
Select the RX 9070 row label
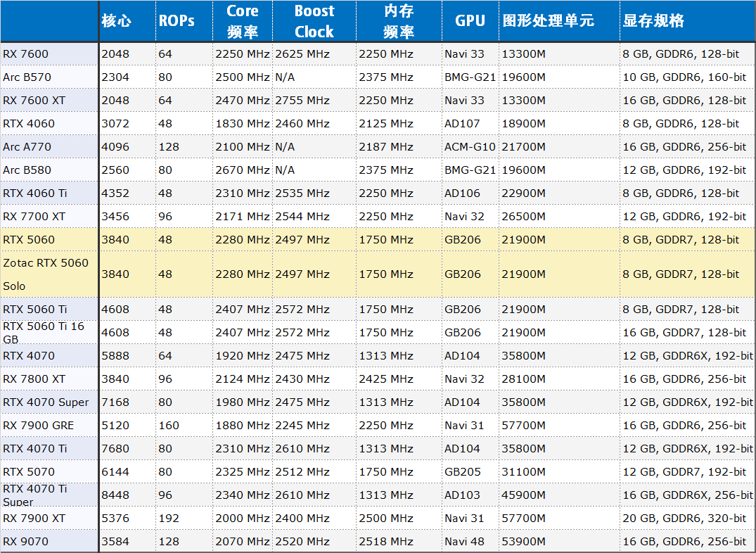[23, 542]
